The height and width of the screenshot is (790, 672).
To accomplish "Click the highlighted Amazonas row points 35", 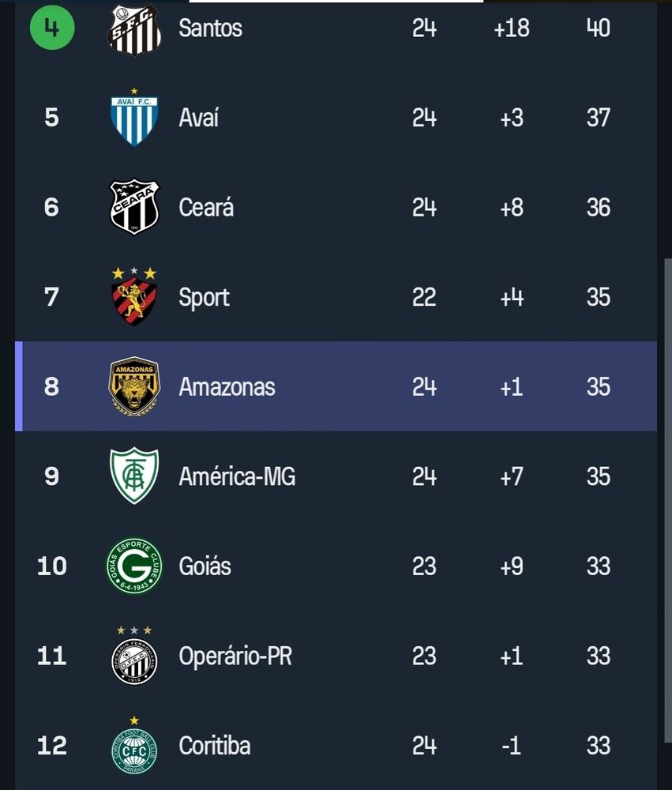I will (599, 386).
